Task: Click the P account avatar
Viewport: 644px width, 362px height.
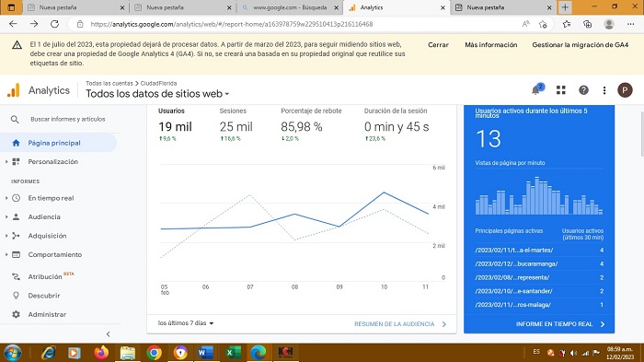Action: [625, 90]
